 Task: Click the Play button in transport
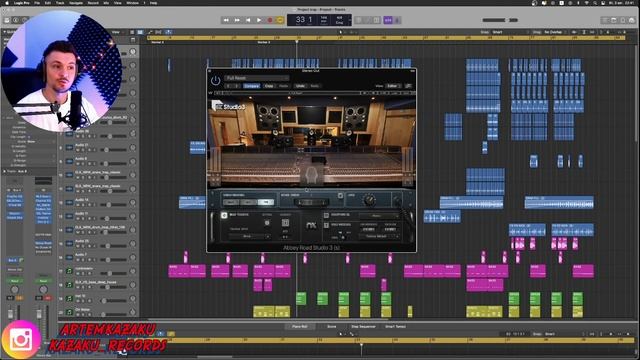click(259, 20)
